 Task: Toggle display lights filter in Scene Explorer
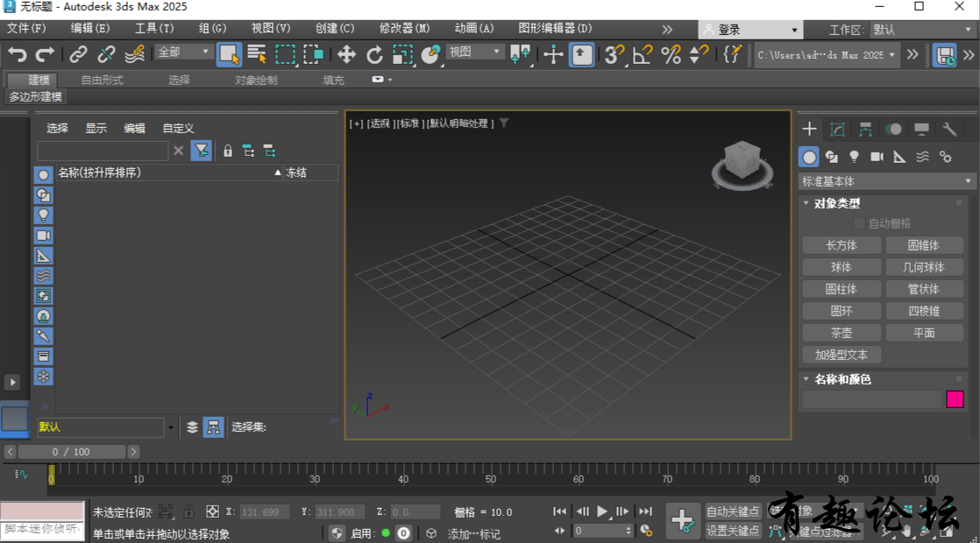click(x=43, y=215)
